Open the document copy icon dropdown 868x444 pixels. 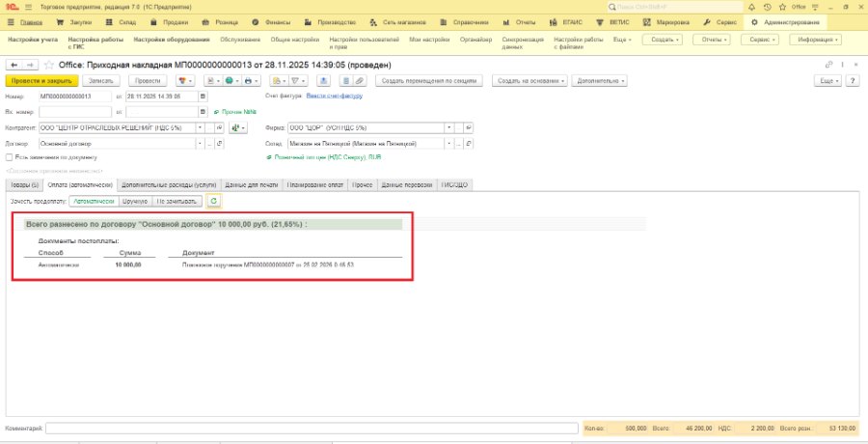[x=212, y=81]
